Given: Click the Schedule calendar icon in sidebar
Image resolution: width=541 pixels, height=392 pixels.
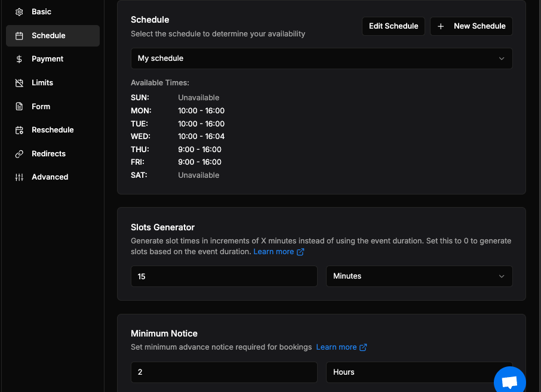Looking at the screenshot, I should click(x=19, y=36).
